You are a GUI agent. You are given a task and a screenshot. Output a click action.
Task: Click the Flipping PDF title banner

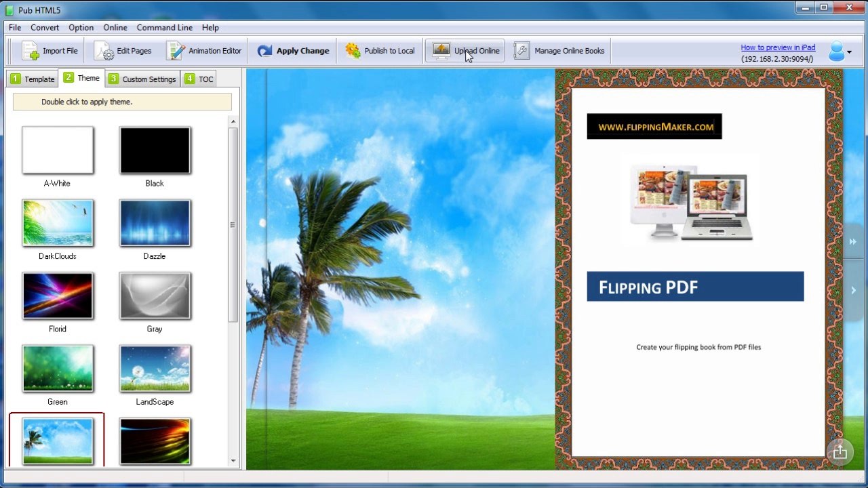click(x=695, y=287)
